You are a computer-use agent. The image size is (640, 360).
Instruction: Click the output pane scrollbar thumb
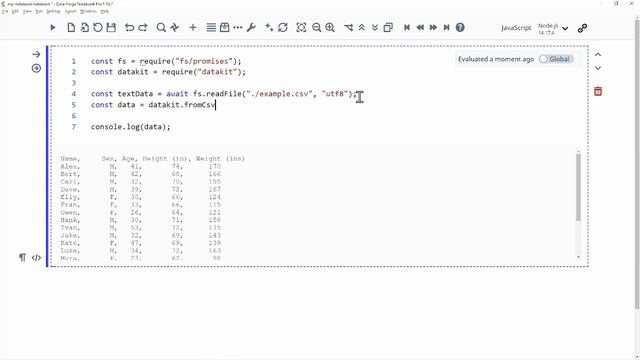point(578,187)
